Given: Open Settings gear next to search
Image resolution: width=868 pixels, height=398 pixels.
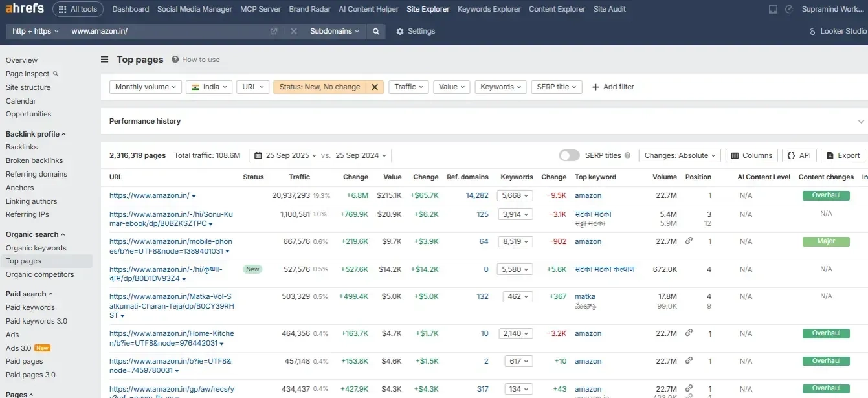Looking at the screenshot, I should pyautogui.click(x=416, y=31).
